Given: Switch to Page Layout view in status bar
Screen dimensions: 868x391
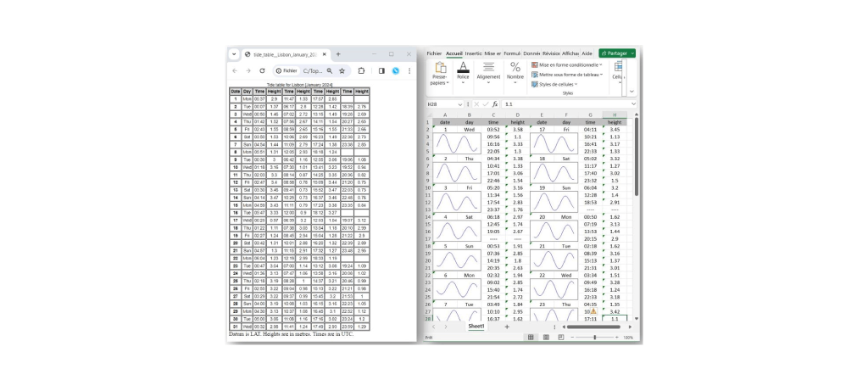Looking at the screenshot, I should (x=546, y=337).
